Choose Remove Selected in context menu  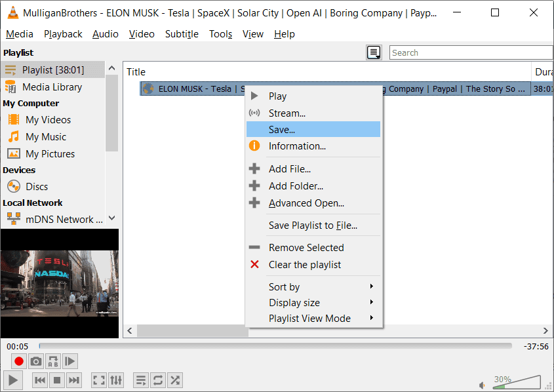(x=313, y=248)
